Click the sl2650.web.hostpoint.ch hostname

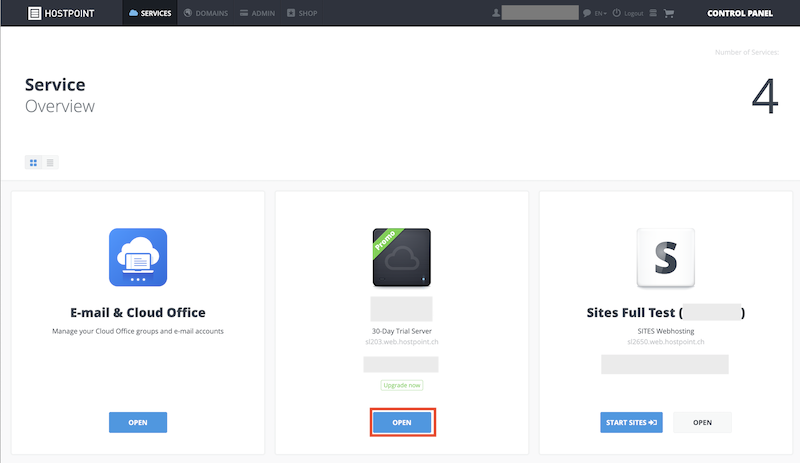pos(666,342)
